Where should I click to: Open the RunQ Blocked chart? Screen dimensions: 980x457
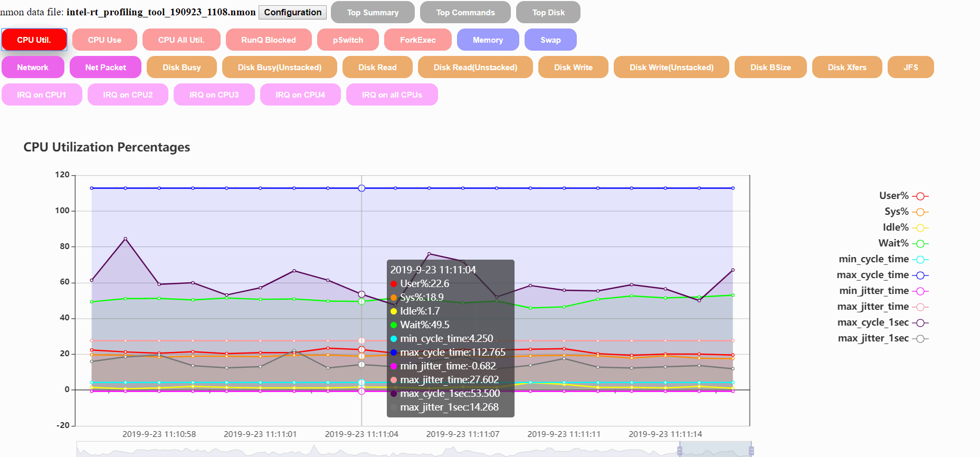tap(269, 40)
